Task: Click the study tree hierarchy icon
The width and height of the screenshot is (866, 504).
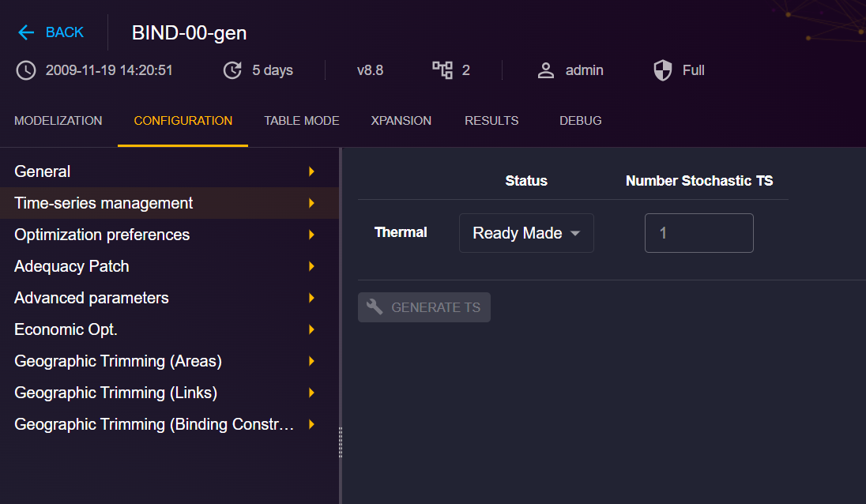Action: (x=442, y=70)
